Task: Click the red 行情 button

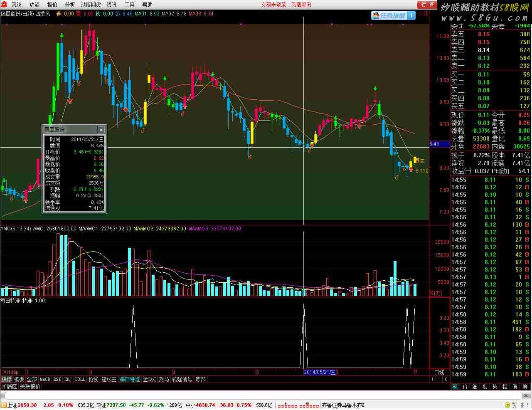Action: click(x=427, y=5)
